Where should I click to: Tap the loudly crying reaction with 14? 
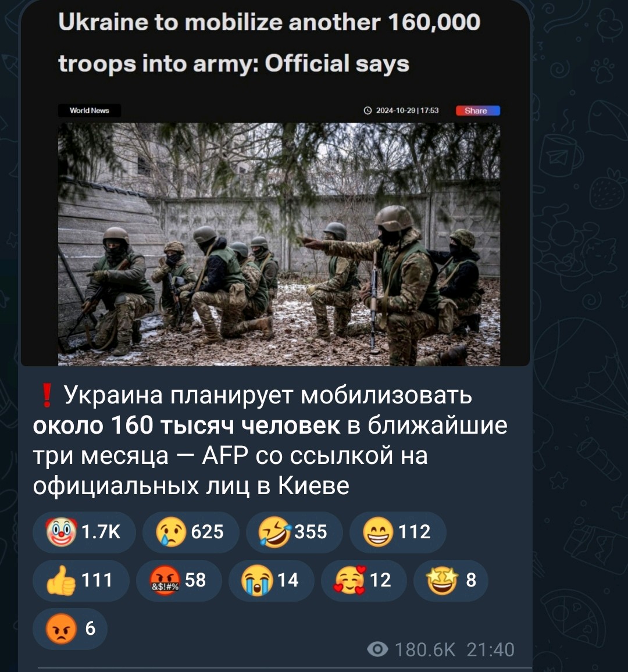[x=272, y=580]
